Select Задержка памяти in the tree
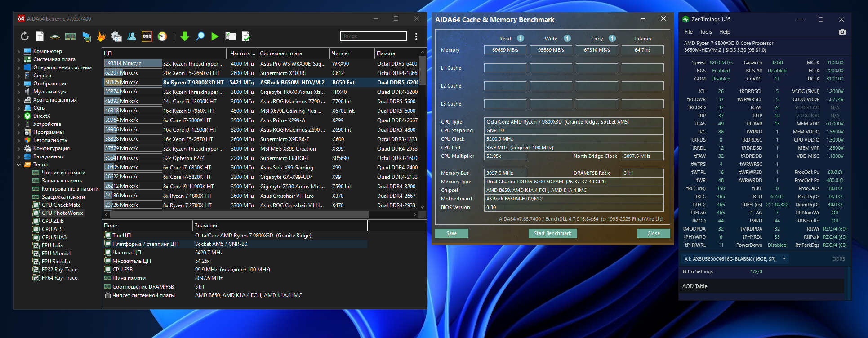868x338 pixels. (x=63, y=197)
